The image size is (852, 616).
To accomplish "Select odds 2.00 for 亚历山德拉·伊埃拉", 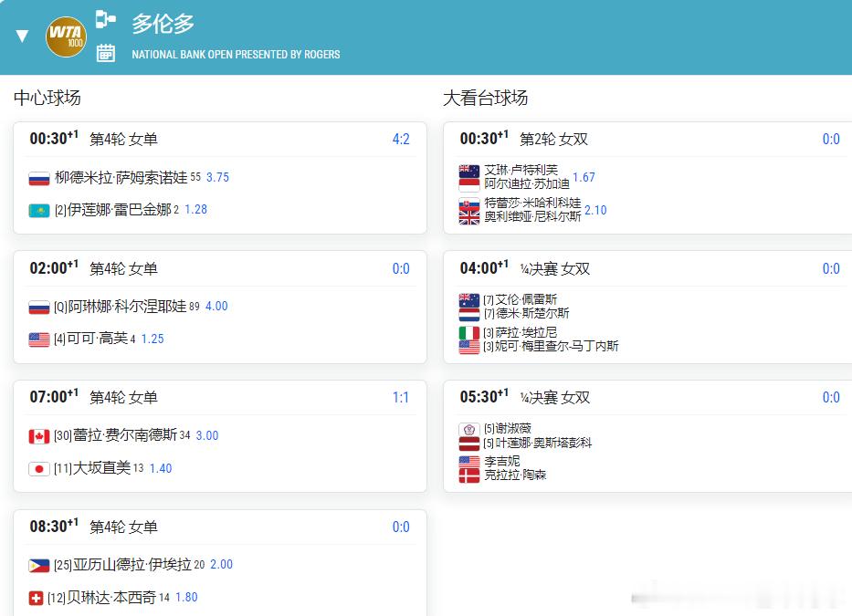I will pos(221,565).
